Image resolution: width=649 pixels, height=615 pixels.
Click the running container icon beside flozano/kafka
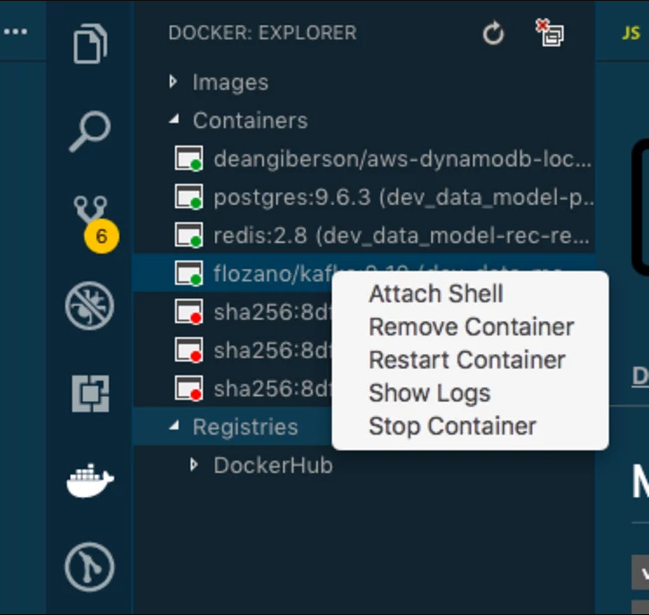pos(189,273)
